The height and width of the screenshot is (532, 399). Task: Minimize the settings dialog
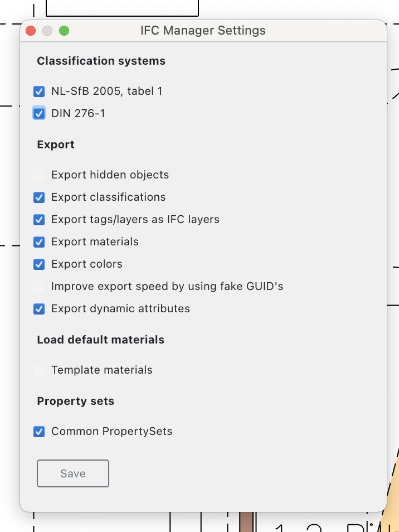[47, 31]
